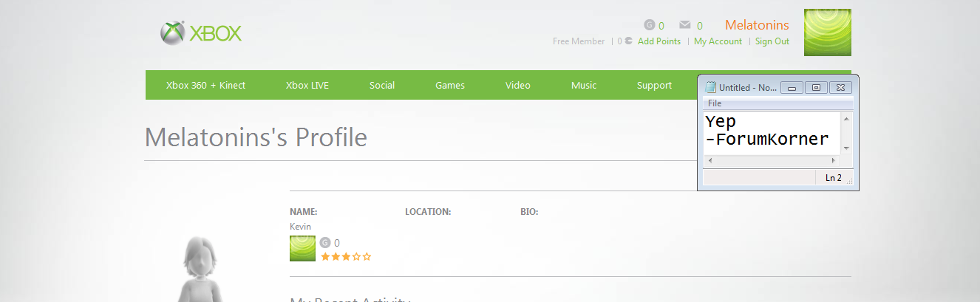This screenshot has width=980, height=302.
Task: Open the Music menu
Action: [x=584, y=85]
